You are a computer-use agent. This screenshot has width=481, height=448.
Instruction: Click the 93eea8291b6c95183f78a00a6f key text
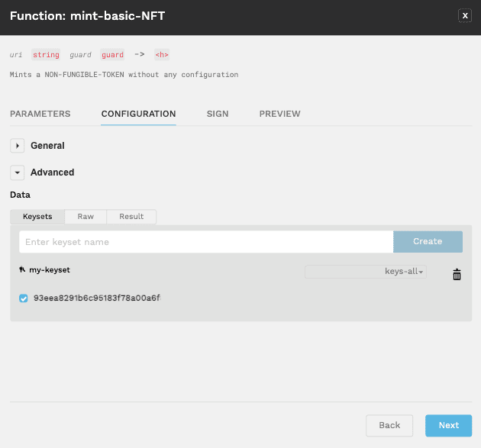[97, 298]
